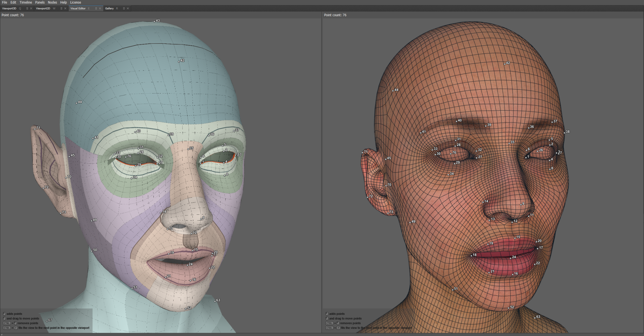Image resolution: width=644 pixels, height=336 pixels.
Task: Click point 43 atop the left model's head
Action: click(154, 22)
